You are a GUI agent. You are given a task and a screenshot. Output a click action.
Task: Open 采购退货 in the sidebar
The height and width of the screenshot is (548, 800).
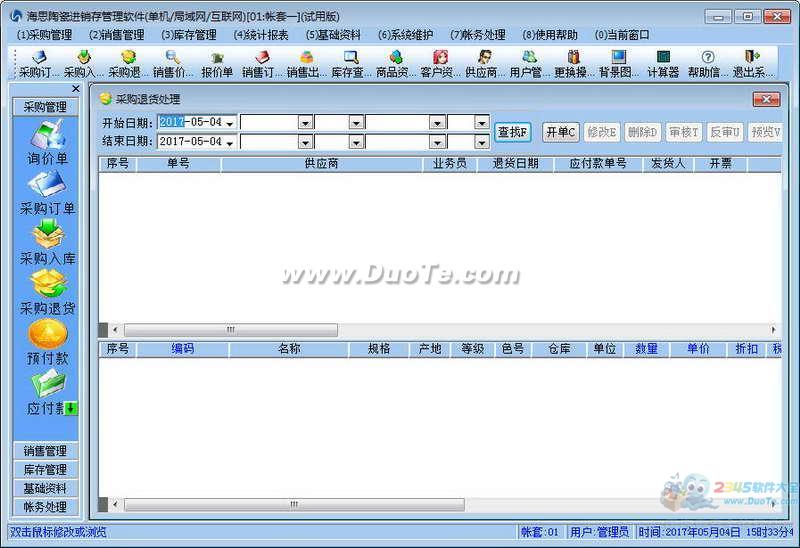[47, 292]
